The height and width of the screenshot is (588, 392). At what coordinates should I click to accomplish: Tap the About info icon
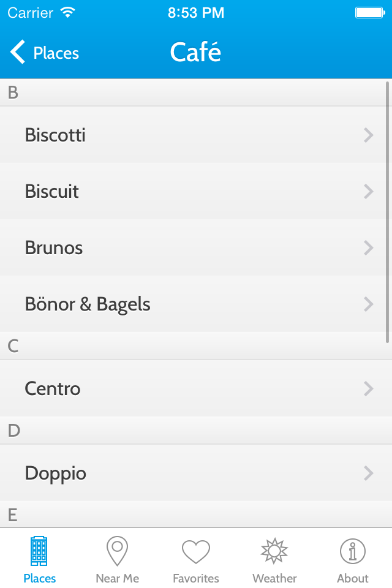353,551
